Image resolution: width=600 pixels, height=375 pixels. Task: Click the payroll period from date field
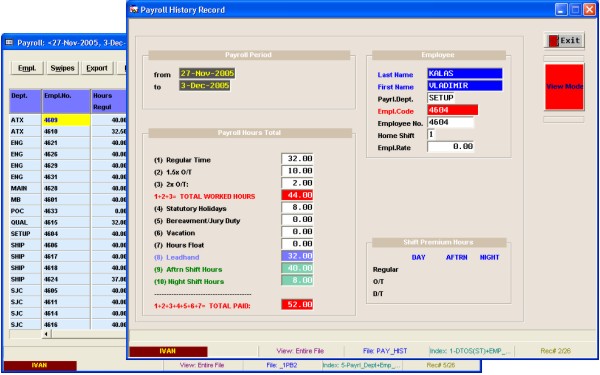pyautogui.click(x=207, y=73)
